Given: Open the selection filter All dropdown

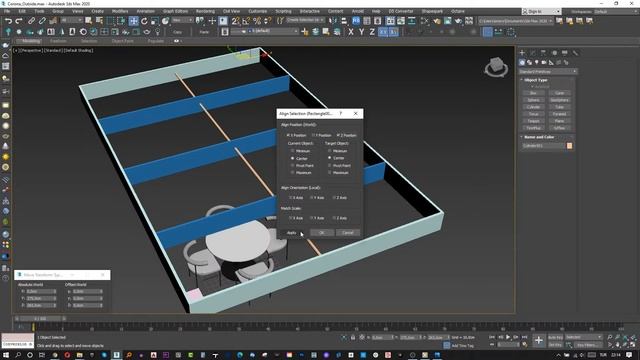Looking at the screenshot, I should (x=71, y=20).
